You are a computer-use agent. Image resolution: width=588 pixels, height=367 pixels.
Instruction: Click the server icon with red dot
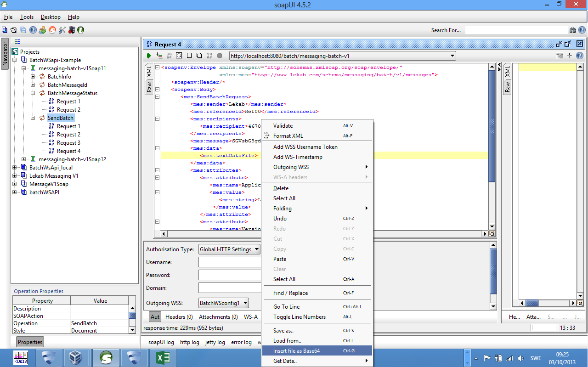(x=71, y=30)
